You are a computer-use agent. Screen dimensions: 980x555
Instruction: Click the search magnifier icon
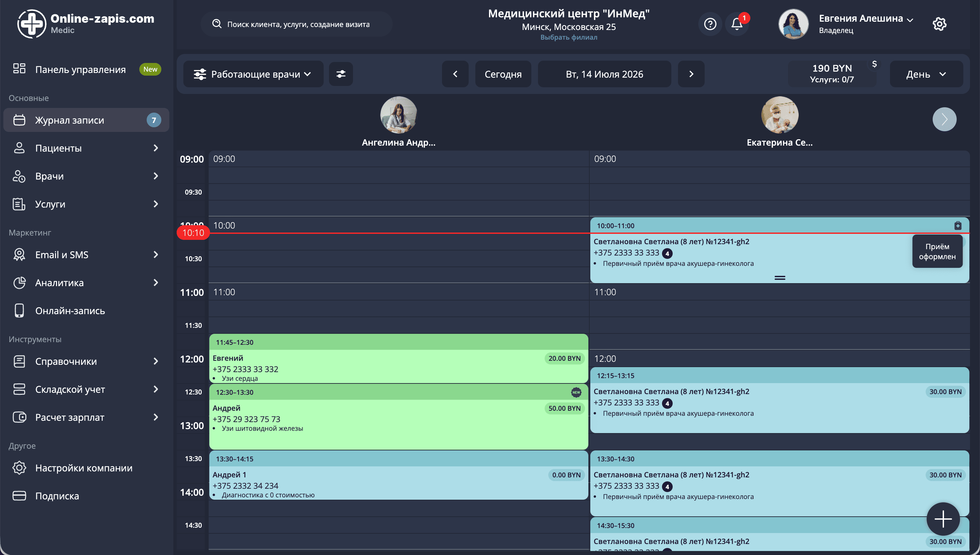[x=217, y=24]
